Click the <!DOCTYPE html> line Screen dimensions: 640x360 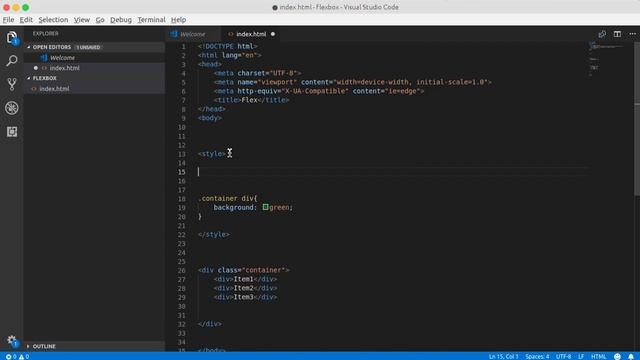tap(227, 47)
